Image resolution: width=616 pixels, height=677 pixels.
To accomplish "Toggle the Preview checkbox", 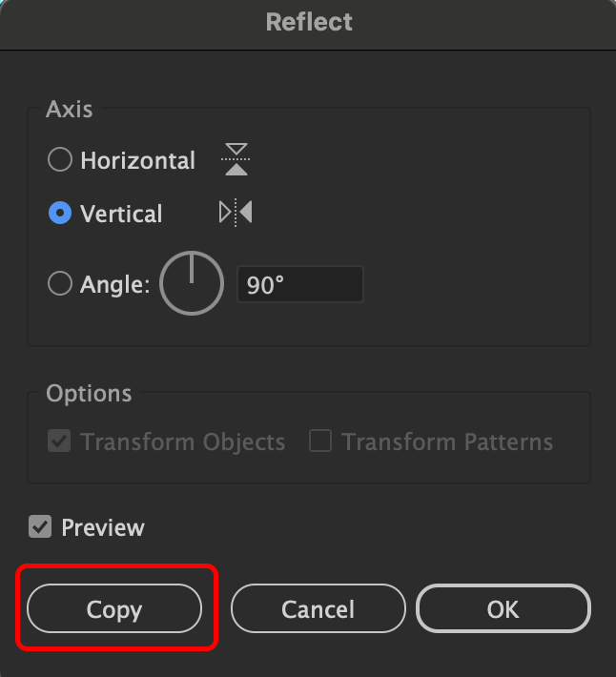I will 40,526.
